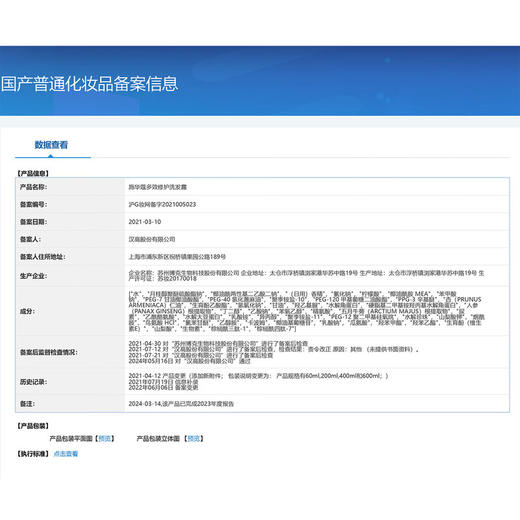Click the 备注 row label

(x=27, y=404)
